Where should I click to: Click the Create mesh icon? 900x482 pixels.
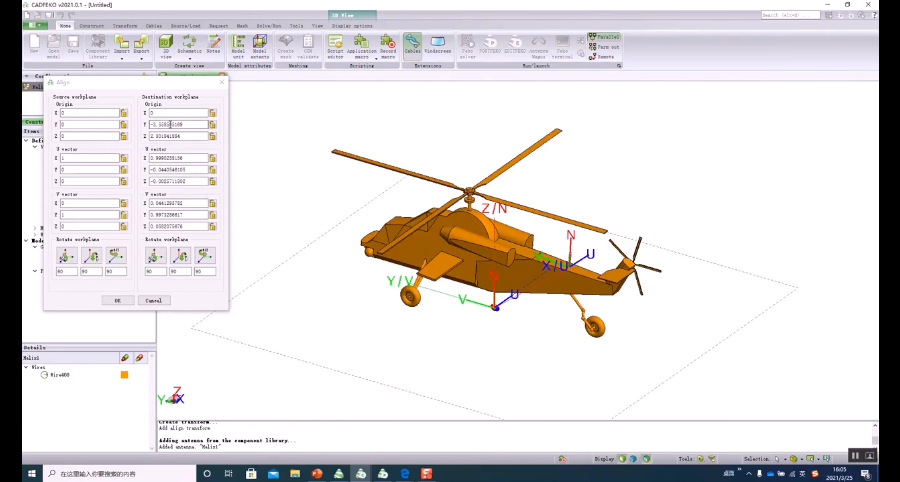pyautogui.click(x=285, y=46)
